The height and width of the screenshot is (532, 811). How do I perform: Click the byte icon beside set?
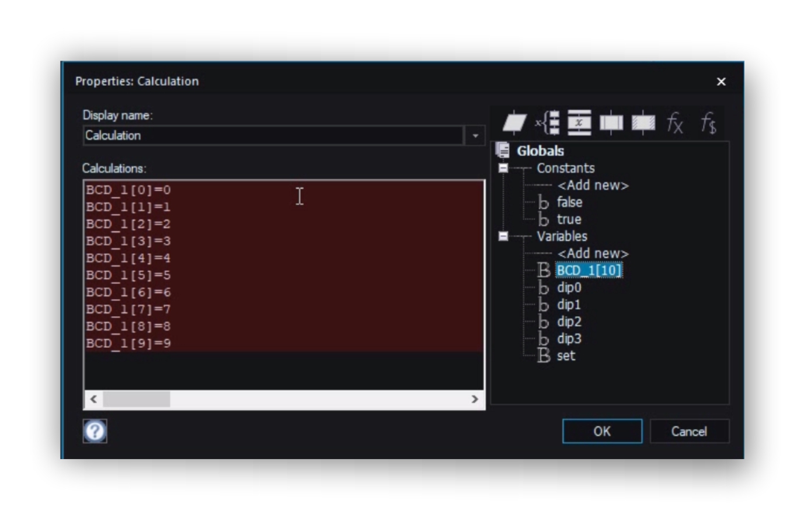pos(544,355)
